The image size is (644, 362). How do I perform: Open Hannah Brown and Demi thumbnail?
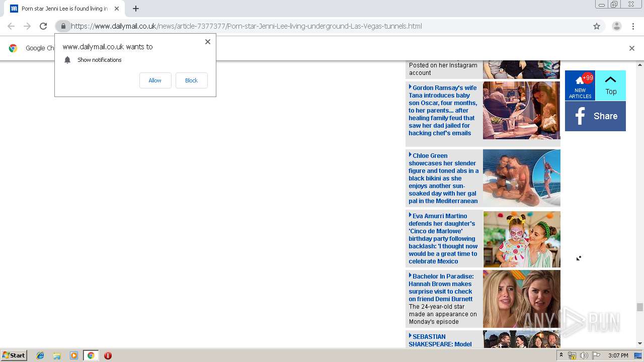[x=521, y=299]
